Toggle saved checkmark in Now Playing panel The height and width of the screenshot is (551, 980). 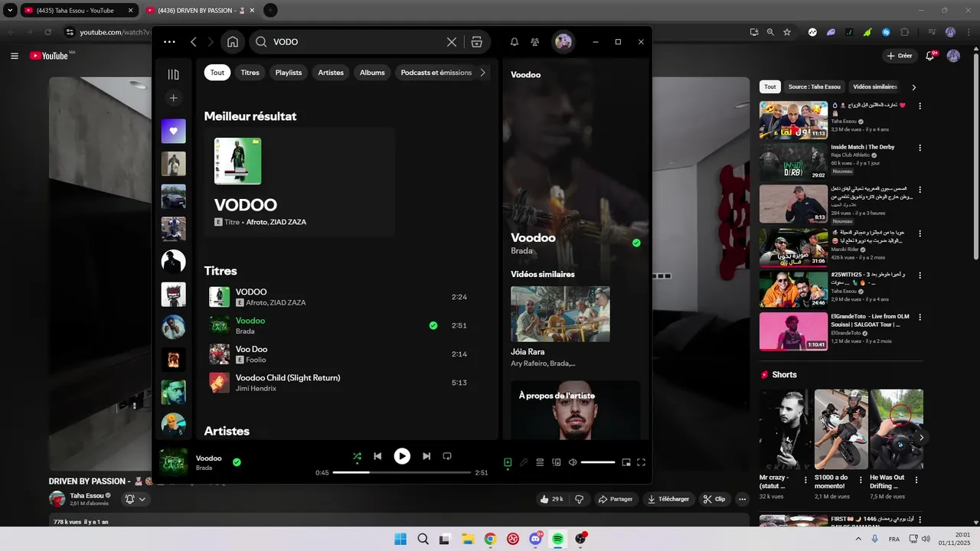636,243
